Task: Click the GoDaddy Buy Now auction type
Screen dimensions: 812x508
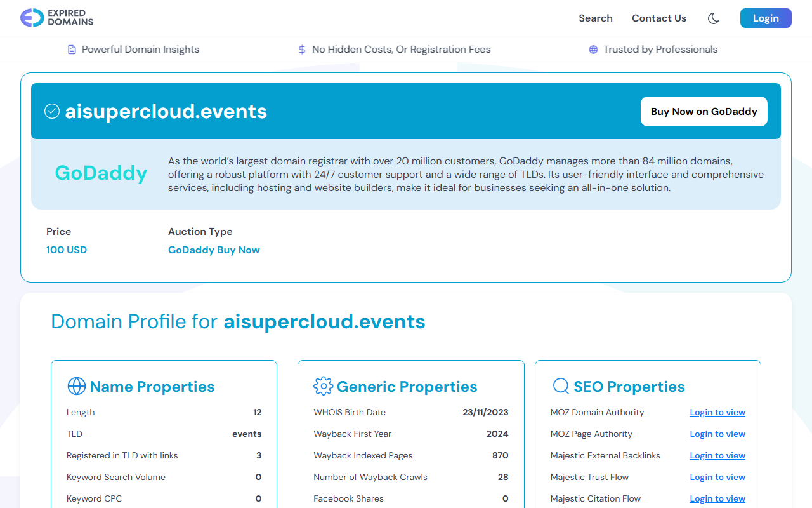Action: point(214,250)
